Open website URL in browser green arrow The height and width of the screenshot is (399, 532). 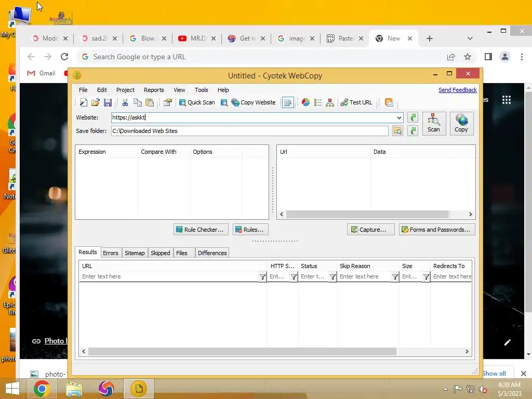pos(413,117)
